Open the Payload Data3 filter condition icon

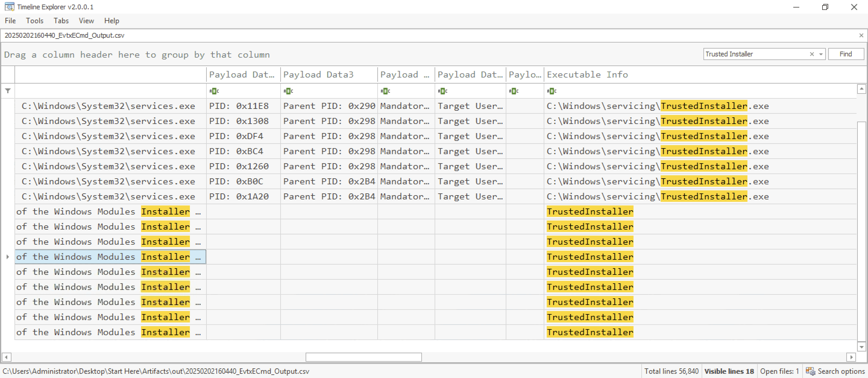[x=288, y=91]
